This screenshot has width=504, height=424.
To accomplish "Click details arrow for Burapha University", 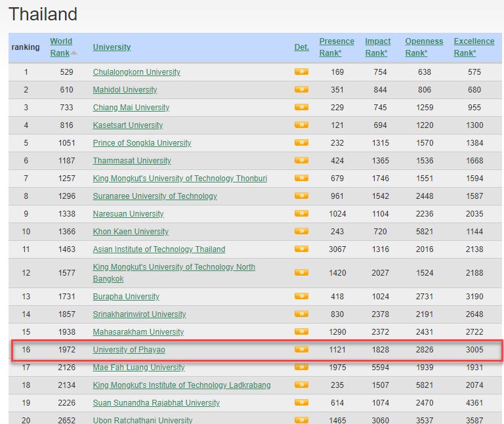I will click(301, 296).
